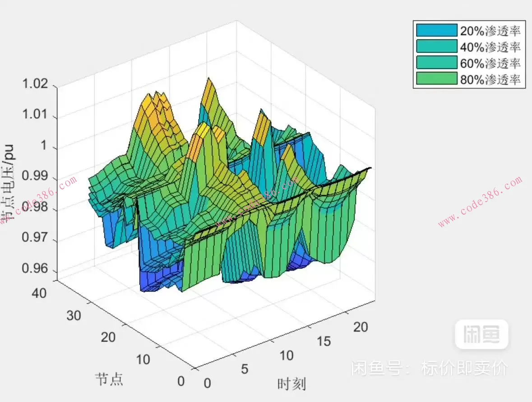Click the 40%渗透率 legend color swatch
The width and height of the screenshot is (532, 402).
pyautogui.click(x=437, y=46)
